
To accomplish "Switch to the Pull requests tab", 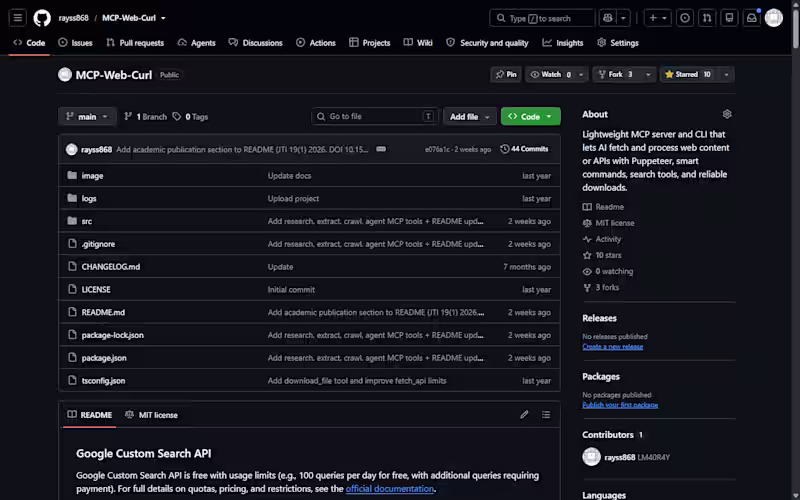I will pyautogui.click(x=135, y=43).
